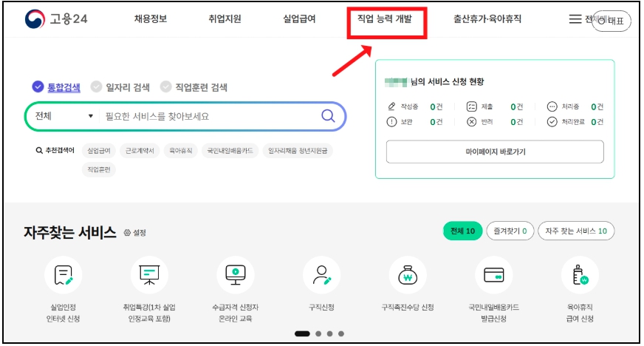Open the 실업급여 menu
Image resolution: width=644 pixels, height=346 pixels.
(x=299, y=19)
